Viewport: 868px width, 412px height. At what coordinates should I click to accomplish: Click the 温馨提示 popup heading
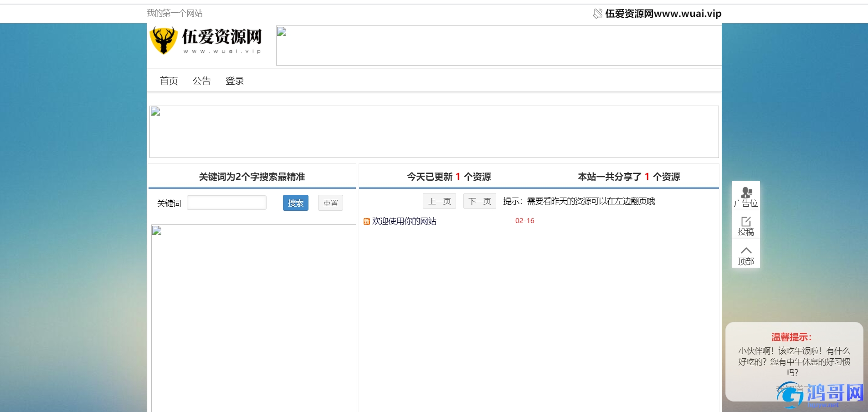tap(792, 337)
